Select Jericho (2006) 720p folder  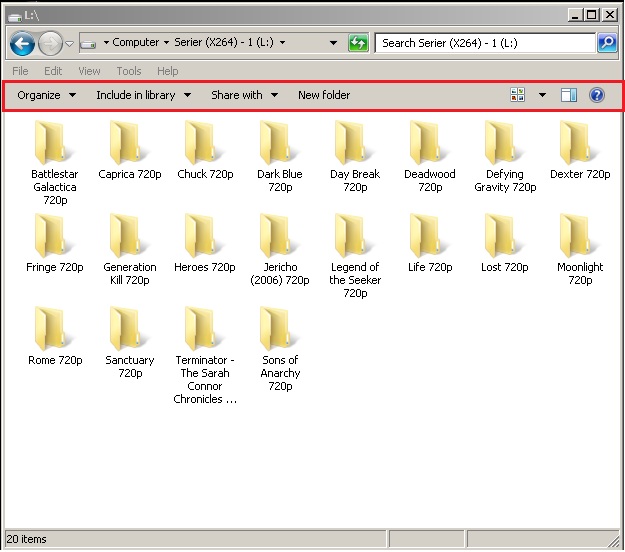click(280, 250)
